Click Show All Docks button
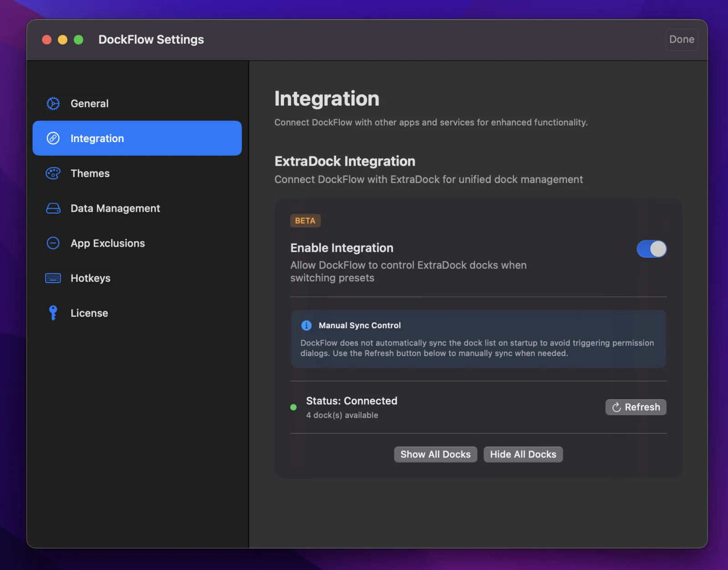This screenshot has width=728, height=570. 435,454
